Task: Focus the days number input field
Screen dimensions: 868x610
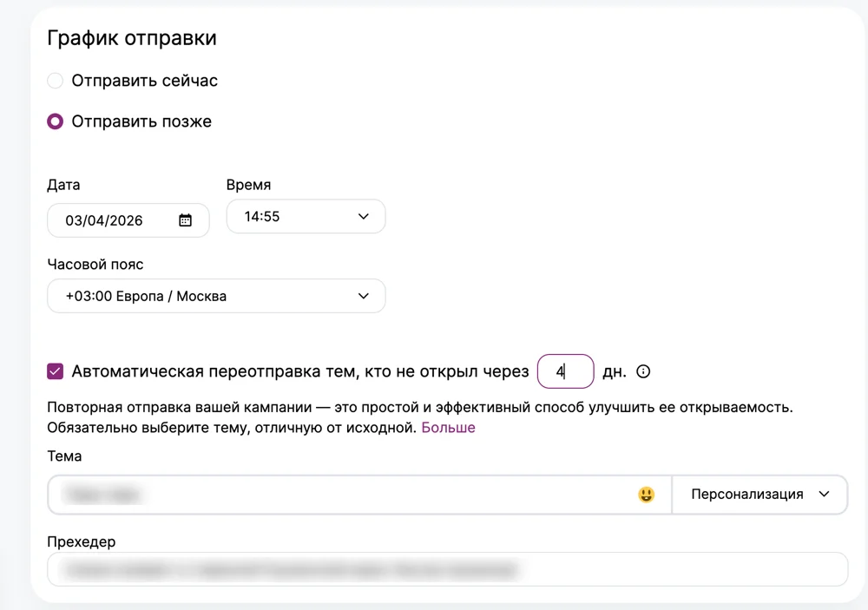Action: (x=565, y=371)
